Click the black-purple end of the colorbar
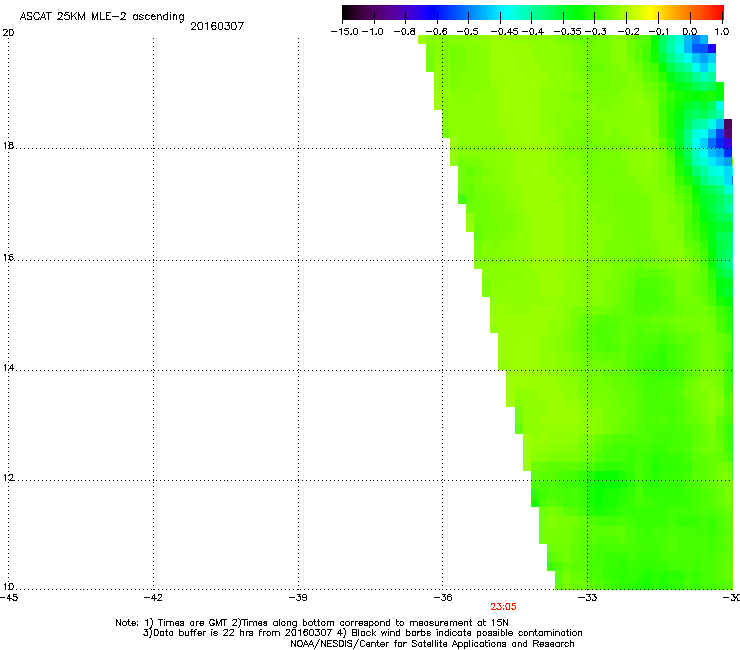Viewport: 740px width, 650px height. [352, 13]
